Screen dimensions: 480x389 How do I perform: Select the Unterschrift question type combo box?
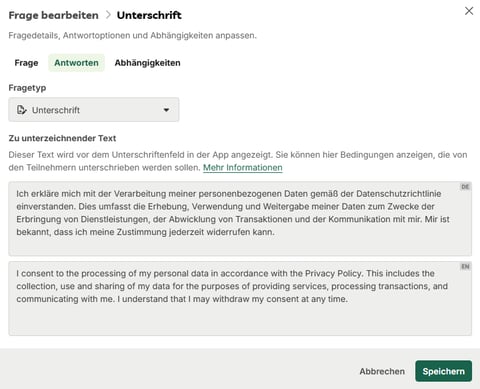pos(94,110)
